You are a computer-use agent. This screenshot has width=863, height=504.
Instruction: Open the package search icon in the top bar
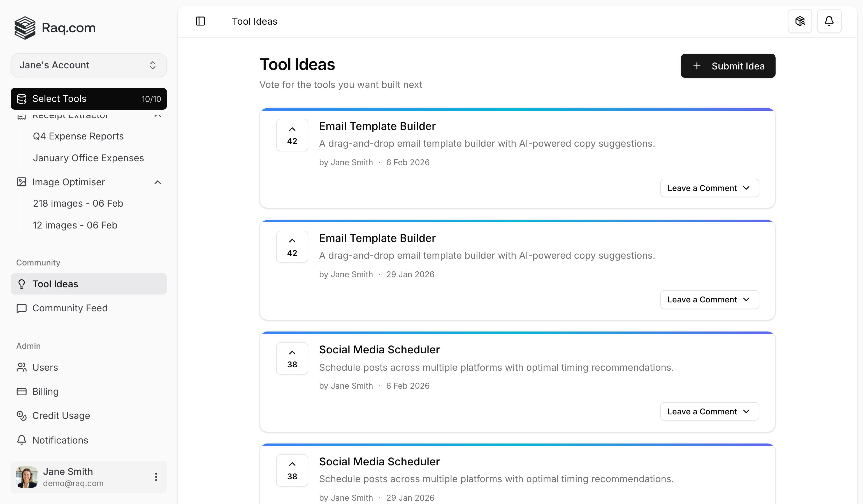(800, 21)
